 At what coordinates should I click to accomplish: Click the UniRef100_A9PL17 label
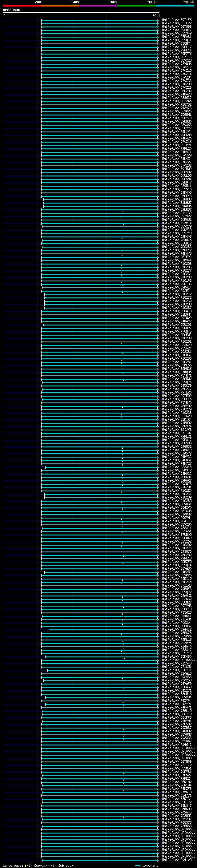click(177, 47)
